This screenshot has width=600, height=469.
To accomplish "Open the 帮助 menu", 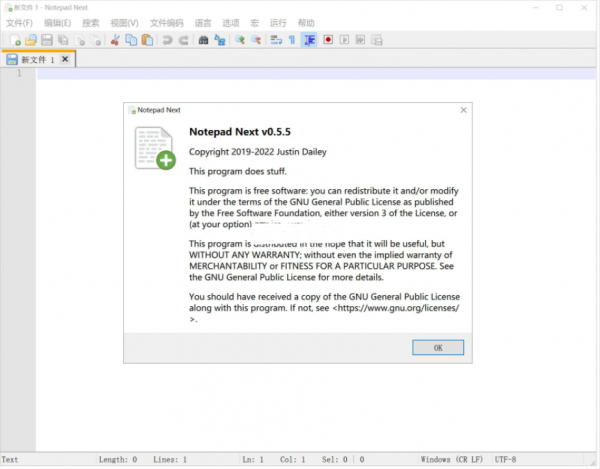I will click(x=306, y=23).
